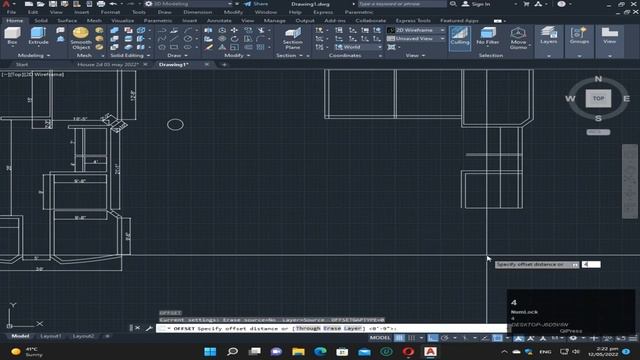This screenshot has height=360, width=640.
Task: Click the Through option in command line
Action: pyautogui.click(x=308, y=328)
